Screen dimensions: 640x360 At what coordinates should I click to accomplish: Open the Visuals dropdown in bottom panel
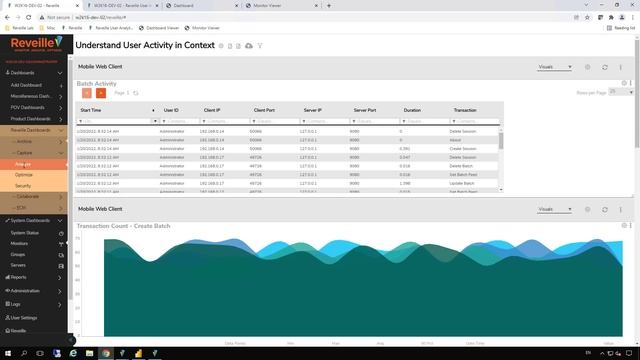555,209
